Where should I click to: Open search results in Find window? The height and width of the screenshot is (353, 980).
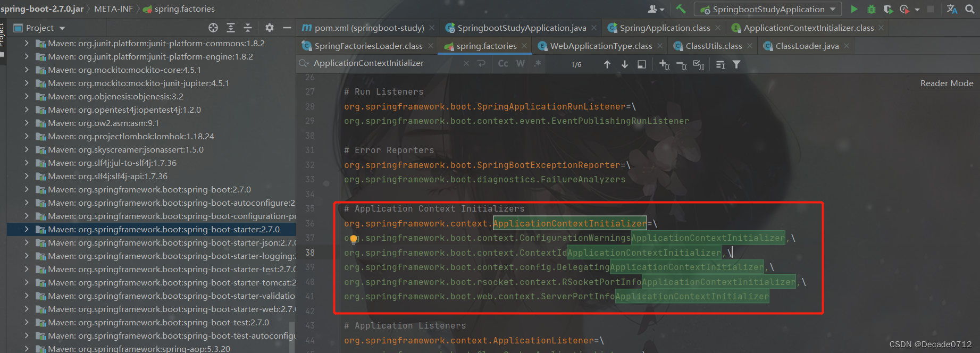click(x=642, y=64)
